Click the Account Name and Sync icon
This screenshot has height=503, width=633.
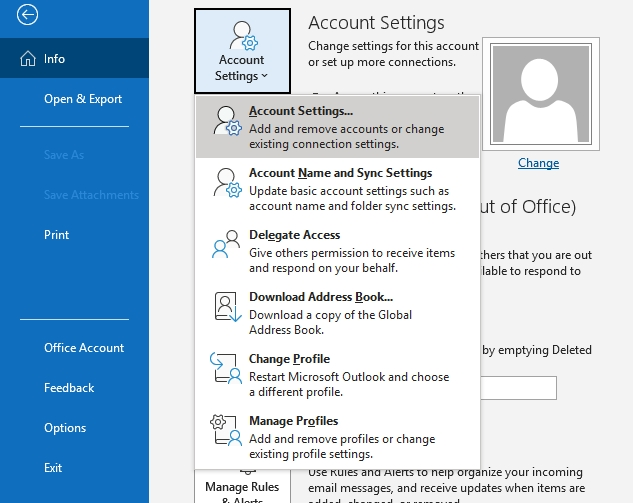[x=227, y=183]
